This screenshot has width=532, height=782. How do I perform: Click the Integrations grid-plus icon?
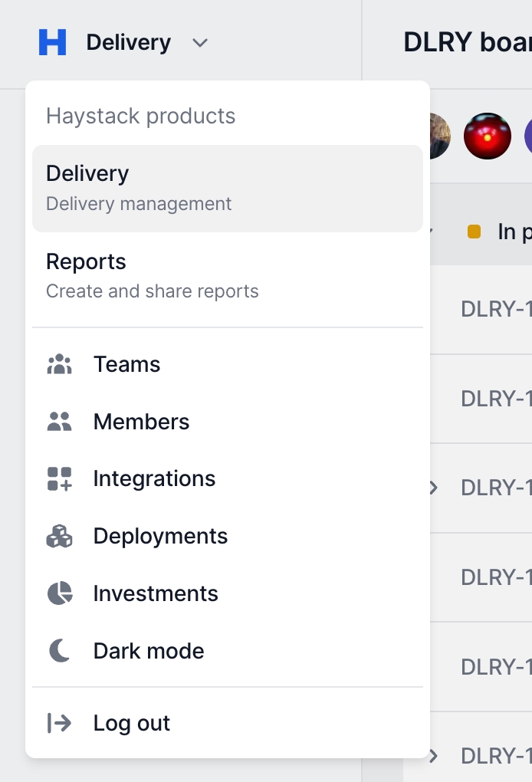coord(59,478)
